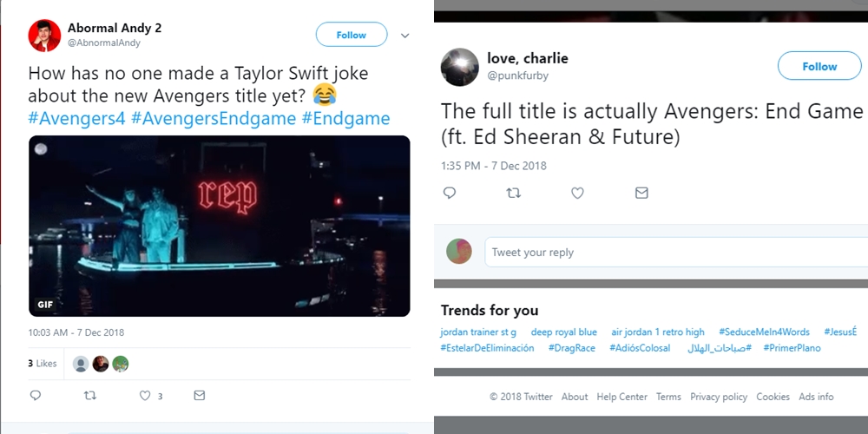Viewport: 868px width, 434px height.
Task: Message love, charlie's tweet via envelope icon
Action: pyautogui.click(x=641, y=193)
